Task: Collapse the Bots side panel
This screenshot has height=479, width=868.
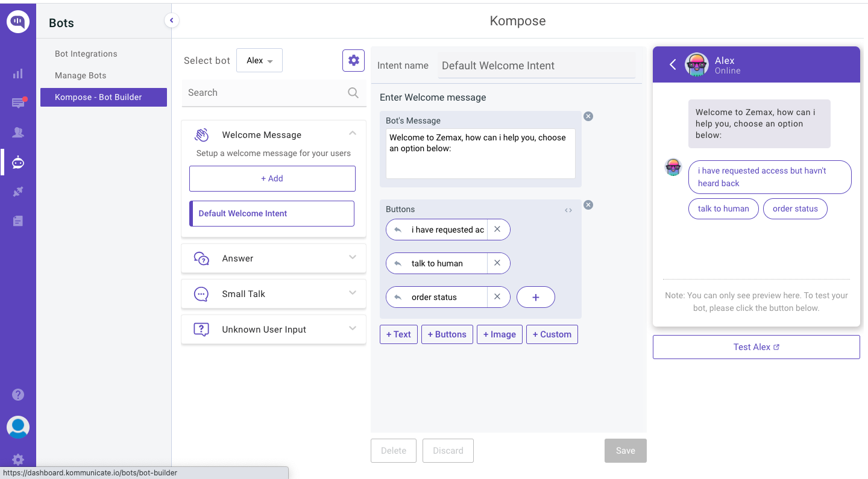Action: coord(171,20)
